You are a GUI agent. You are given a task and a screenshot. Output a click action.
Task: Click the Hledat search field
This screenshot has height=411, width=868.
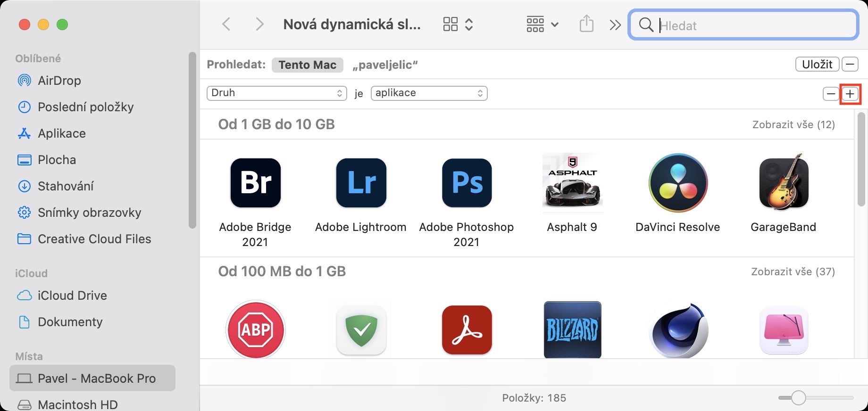750,25
